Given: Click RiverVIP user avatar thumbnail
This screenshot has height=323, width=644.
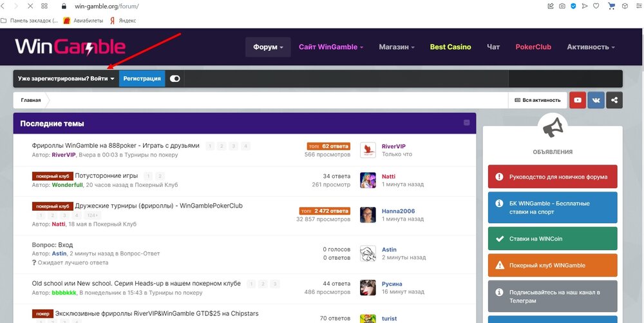Looking at the screenshot, I should (368, 150).
